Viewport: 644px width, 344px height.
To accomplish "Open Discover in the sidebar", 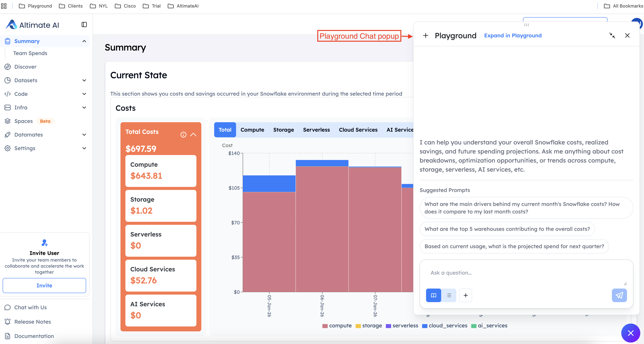I will 25,67.
